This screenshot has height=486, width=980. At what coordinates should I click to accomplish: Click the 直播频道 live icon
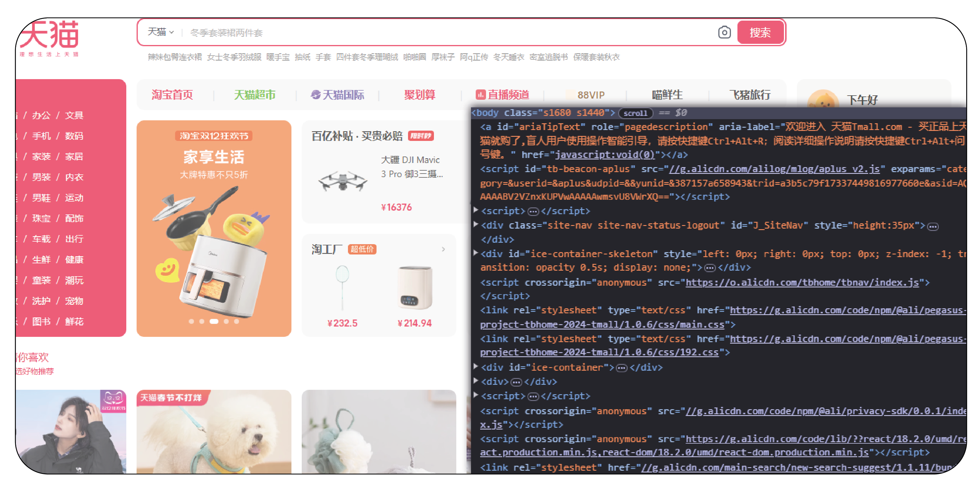[480, 95]
